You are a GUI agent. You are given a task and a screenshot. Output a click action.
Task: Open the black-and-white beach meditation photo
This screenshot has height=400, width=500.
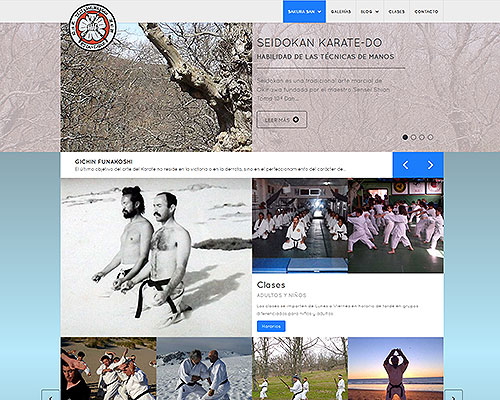pos(156,257)
